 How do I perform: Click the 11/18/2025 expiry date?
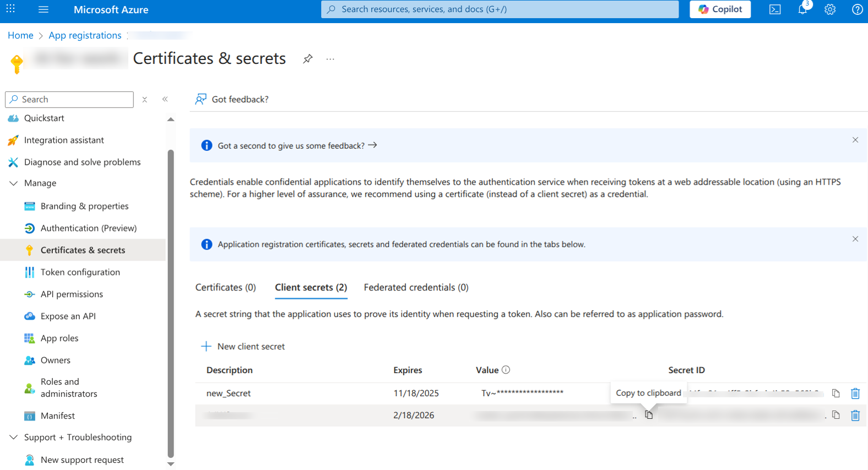[x=416, y=393]
